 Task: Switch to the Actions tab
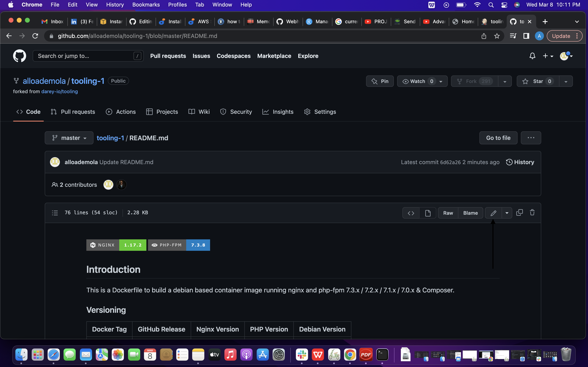pyautogui.click(x=121, y=112)
